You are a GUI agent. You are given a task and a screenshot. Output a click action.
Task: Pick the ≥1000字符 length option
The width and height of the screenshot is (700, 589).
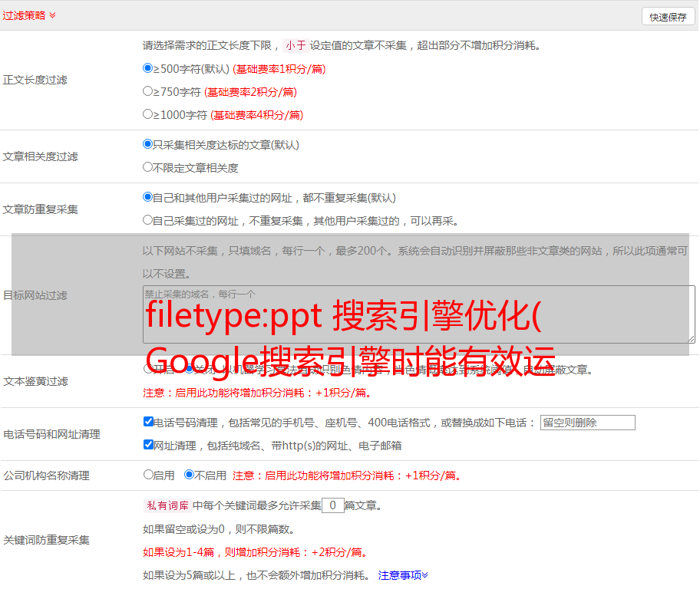pos(147,114)
